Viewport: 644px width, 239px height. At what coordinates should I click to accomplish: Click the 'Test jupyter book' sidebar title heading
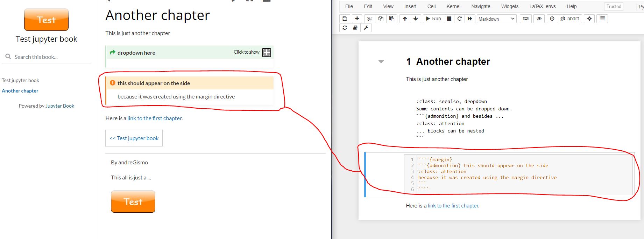pos(46,39)
